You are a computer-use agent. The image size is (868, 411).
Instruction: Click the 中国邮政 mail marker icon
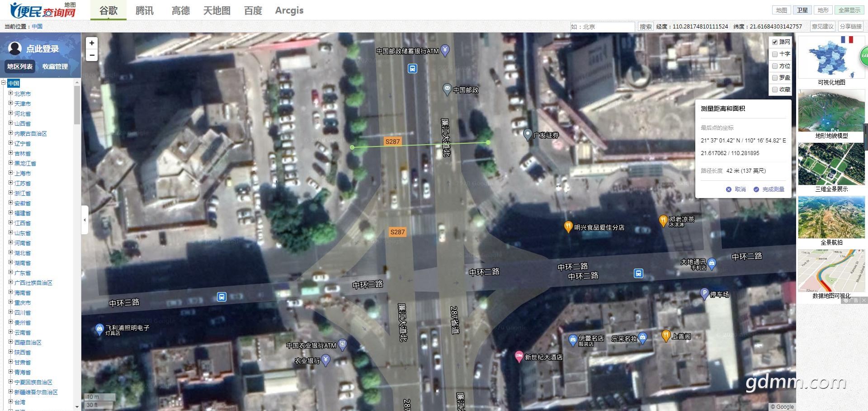coord(447,89)
